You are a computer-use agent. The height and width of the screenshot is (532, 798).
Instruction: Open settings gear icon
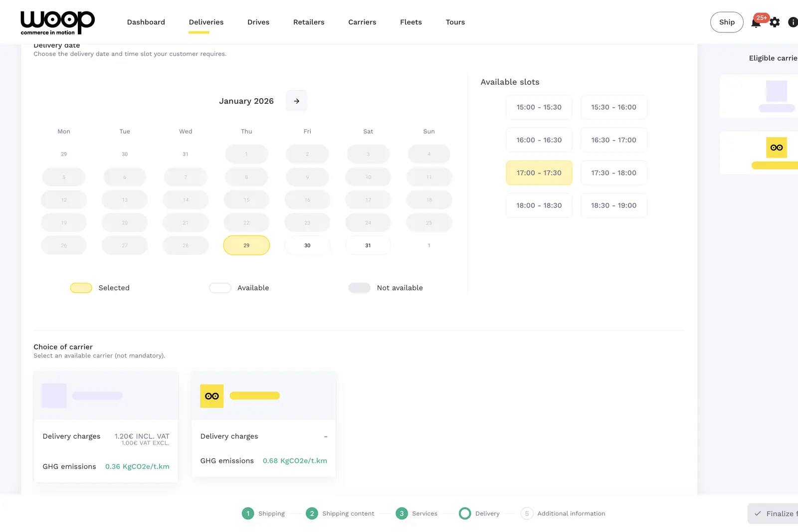point(775,22)
